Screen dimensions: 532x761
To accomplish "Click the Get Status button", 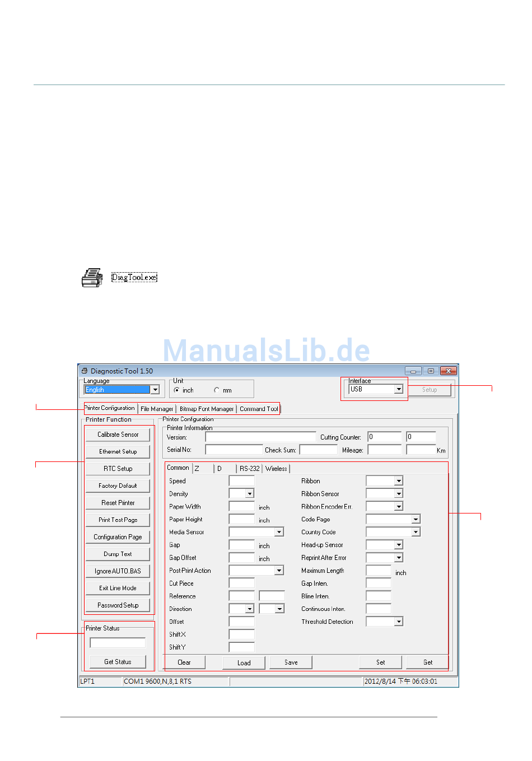I will point(118,662).
